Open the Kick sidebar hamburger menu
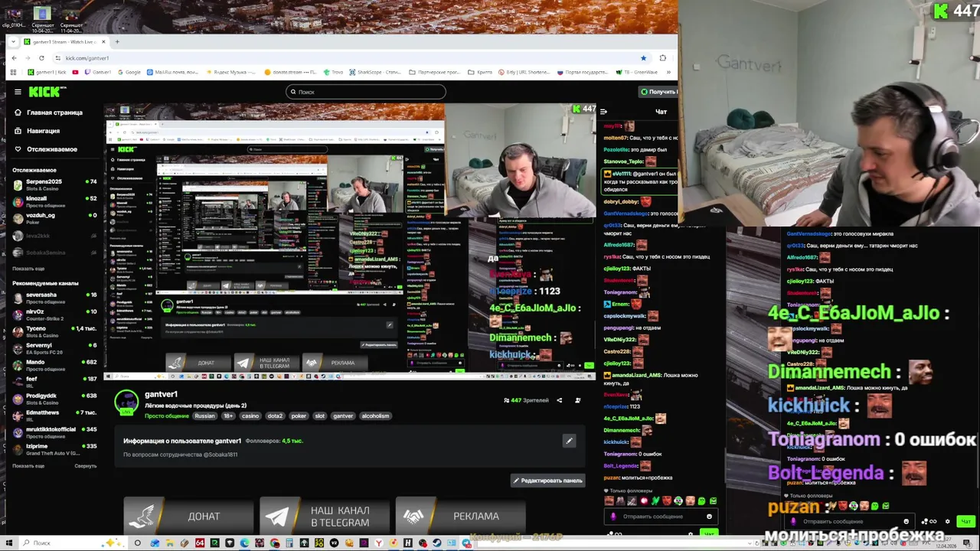The width and height of the screenshot is (980, 551). (18, 92)
